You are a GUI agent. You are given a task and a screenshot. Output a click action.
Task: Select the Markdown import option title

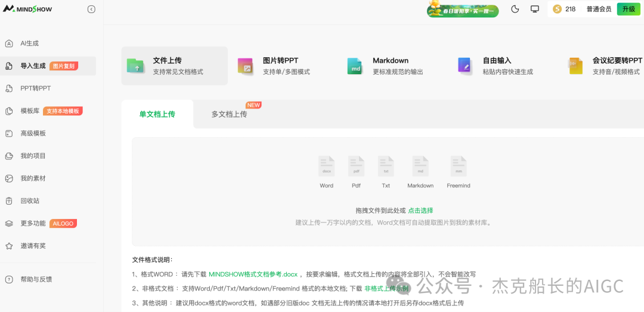391,61
